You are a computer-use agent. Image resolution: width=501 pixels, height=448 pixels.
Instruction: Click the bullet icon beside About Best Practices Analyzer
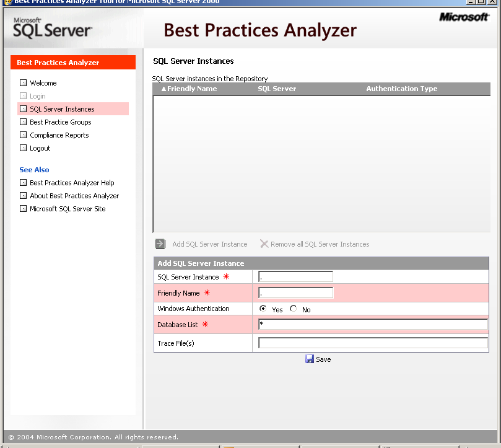point(23,196)
